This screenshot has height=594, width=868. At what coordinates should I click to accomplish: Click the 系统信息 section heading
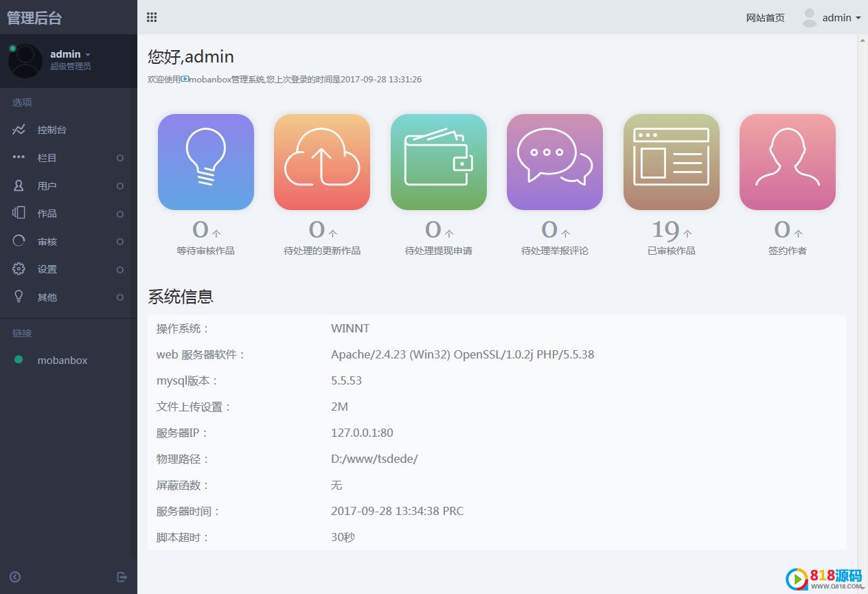(181, 297)
